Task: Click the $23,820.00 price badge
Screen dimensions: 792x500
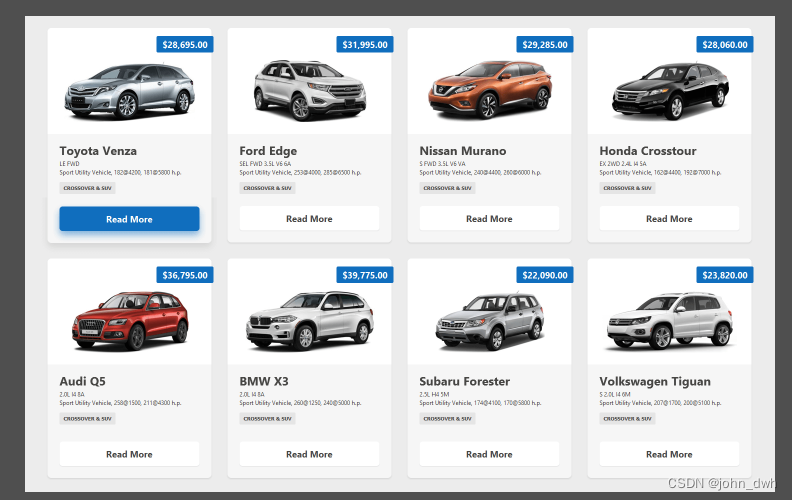Action: pyautogui.click(x=725, y=275)
